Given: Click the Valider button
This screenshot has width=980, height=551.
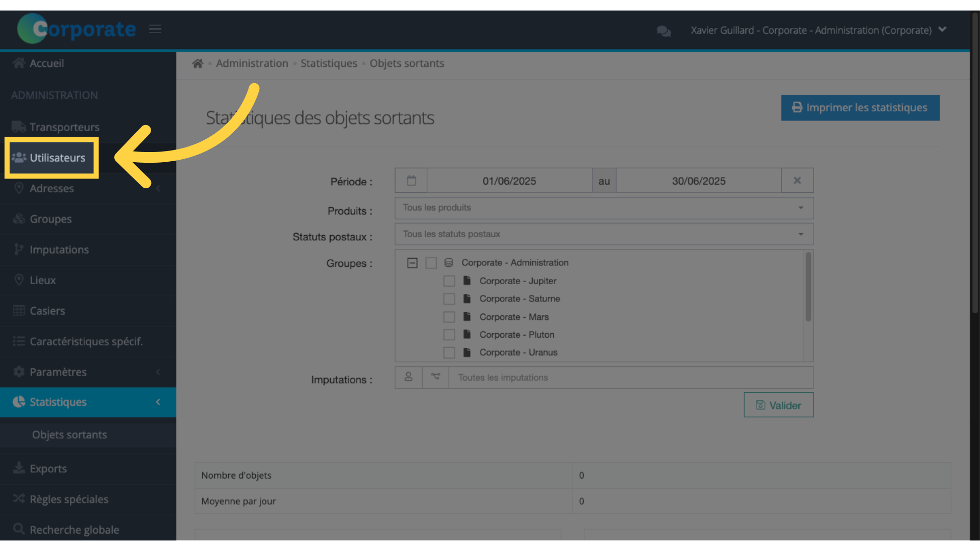Looking at the screenshot, I should (x=778, y=405).
